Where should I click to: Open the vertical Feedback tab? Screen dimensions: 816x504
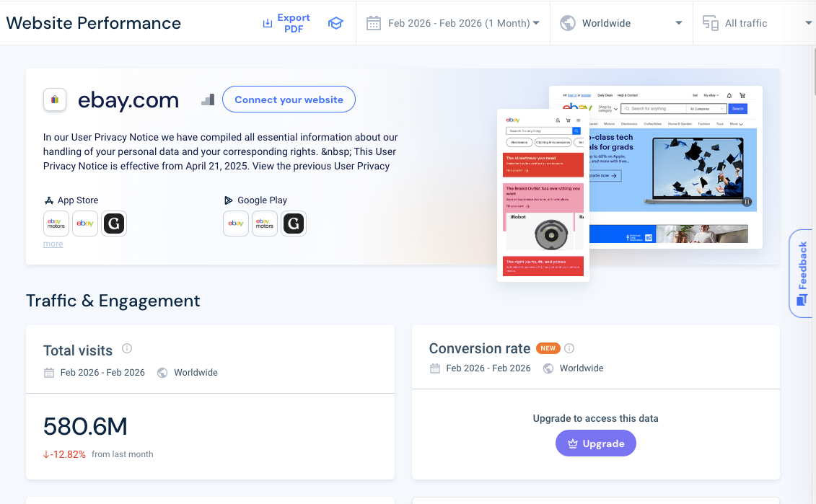pyautogui.click(x=802, y=273)
